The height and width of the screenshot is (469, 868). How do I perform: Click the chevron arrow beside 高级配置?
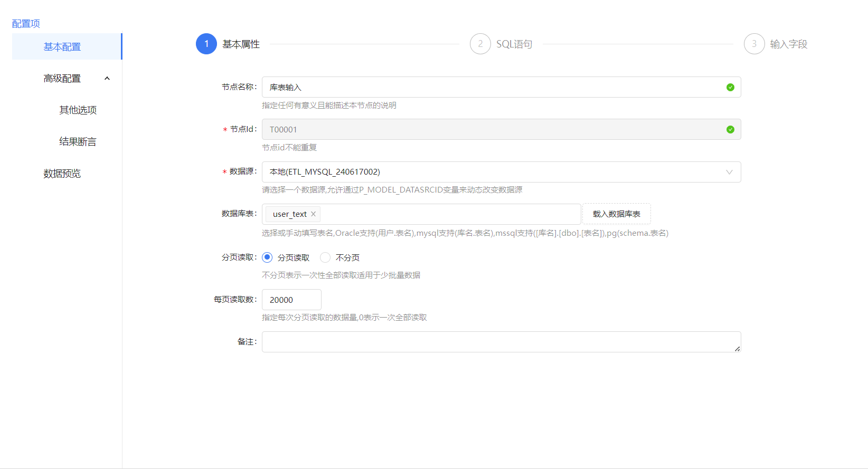tap(107, 78)
